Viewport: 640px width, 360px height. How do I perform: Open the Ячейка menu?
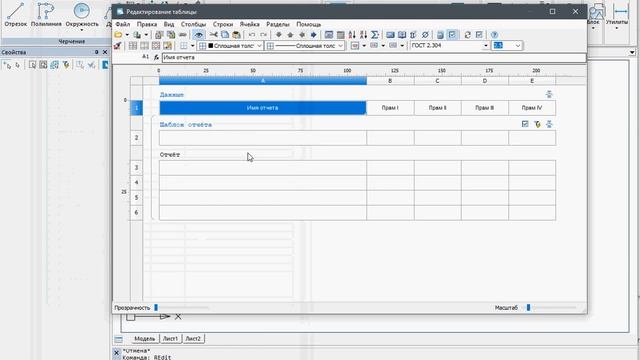point(249,24)
